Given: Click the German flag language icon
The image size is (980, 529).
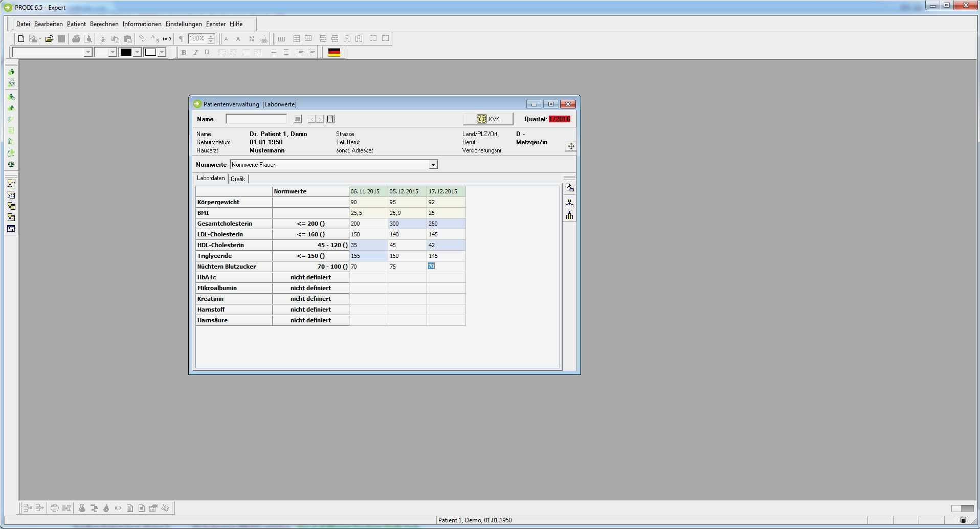Looking at the screenshot, I should pyautogui.click(x=334, y=52).
